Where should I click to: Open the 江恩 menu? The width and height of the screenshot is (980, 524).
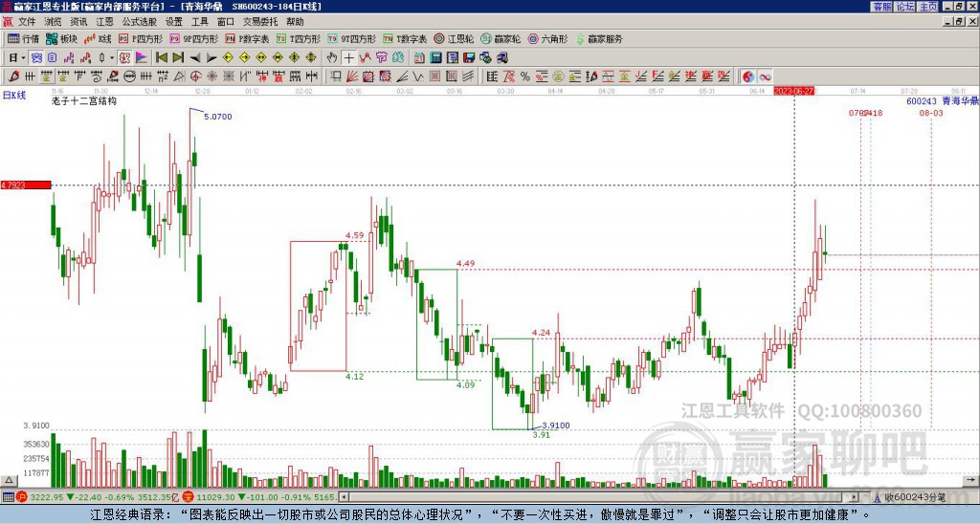point(105,22)
